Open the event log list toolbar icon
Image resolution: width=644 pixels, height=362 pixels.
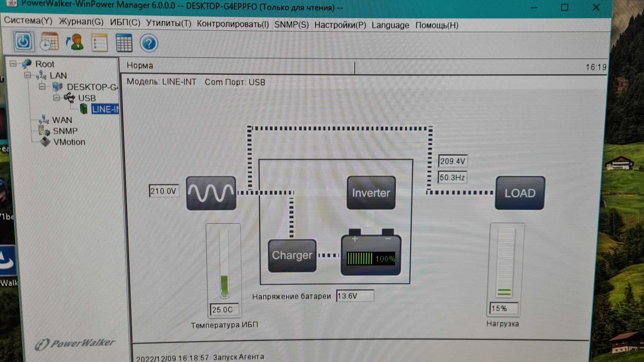[x=99, y=42]
